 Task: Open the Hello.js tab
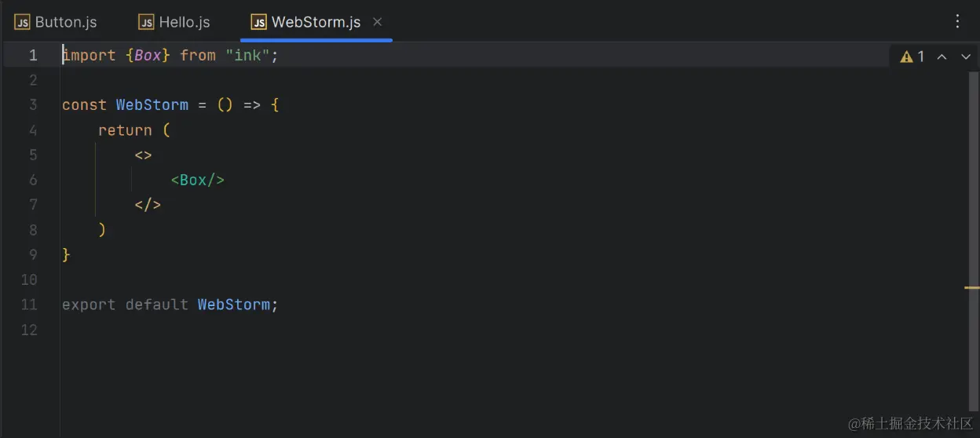174,22
